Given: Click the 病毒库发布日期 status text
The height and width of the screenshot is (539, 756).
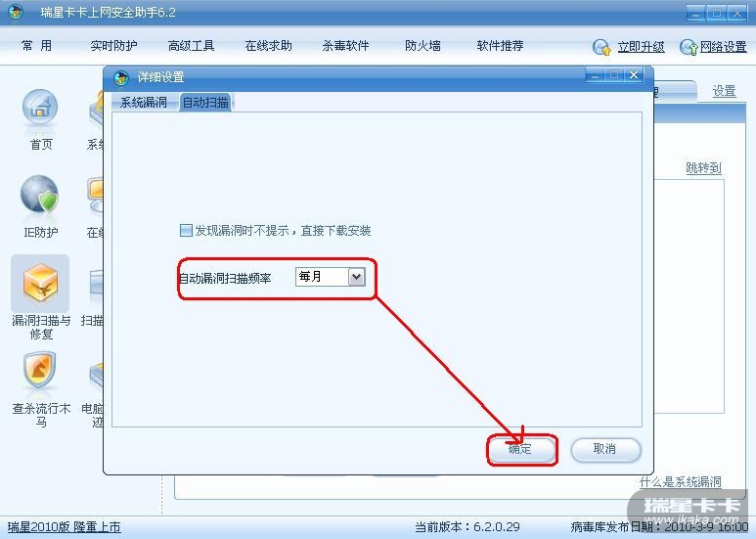Looking at the screenshot, I should pos(659,526).
